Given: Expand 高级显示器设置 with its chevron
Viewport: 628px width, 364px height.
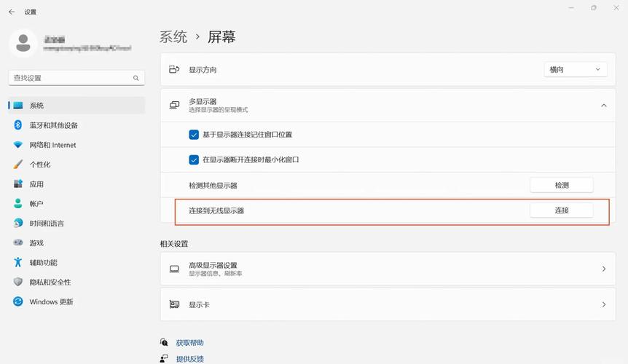Looking at the screenshot, I should pos(603,269).
